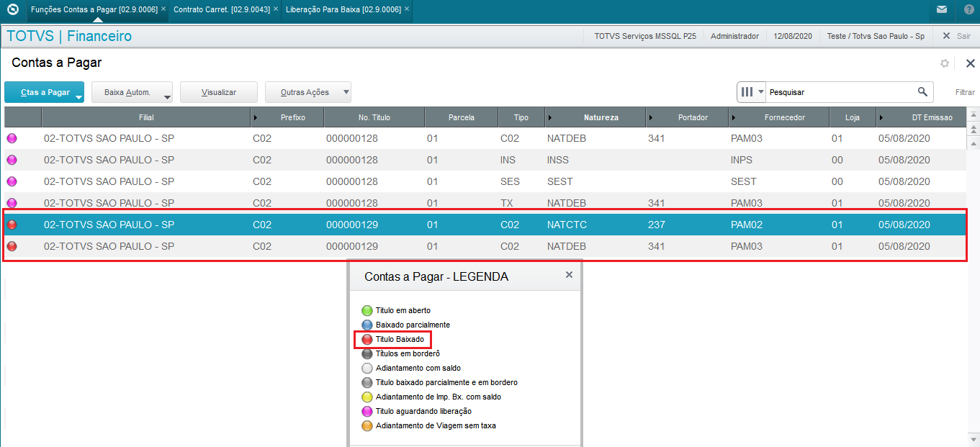
Task: Click the Portador 237 cell
Action: [x=656, y=225]
